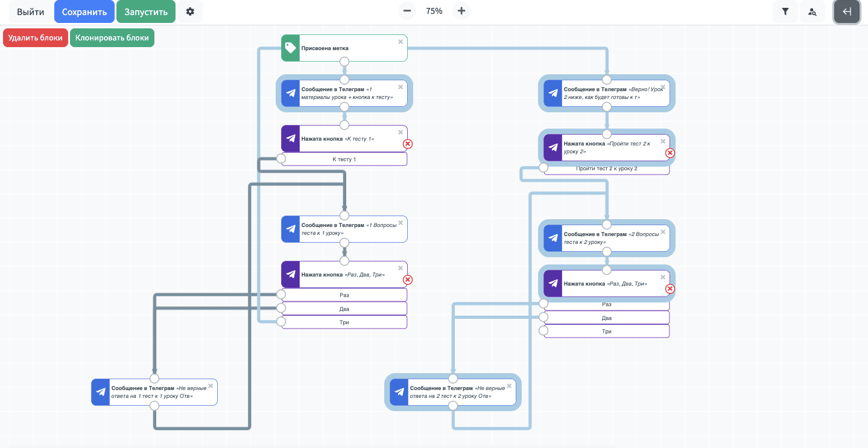Viewport: 868px width, 448px height.
Task: Click Удалить блоки button
Action: click(x=36, y=37)
